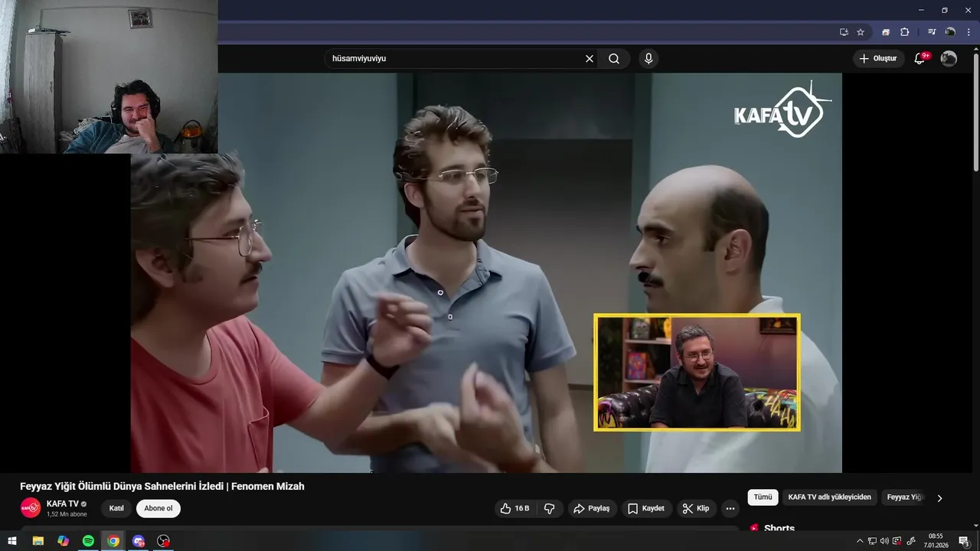Open the more actions ellipsis menu
Image resolution: width=980 pixels, height=551 pixels.
click(x=730, y=508)
